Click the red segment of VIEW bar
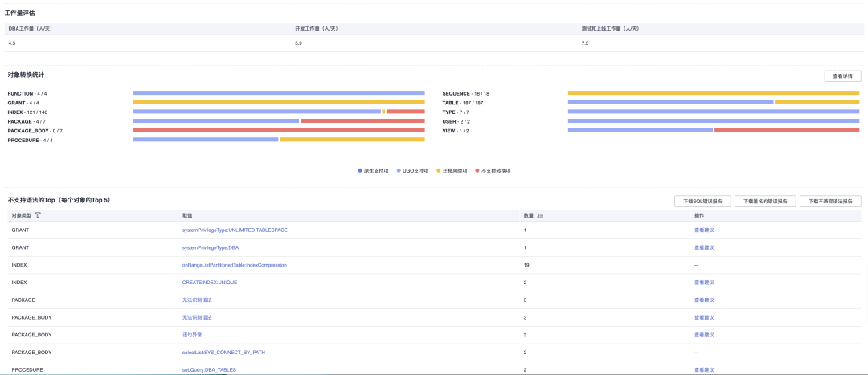The width and height of the screenshot is (868, 375). [787, 131]
